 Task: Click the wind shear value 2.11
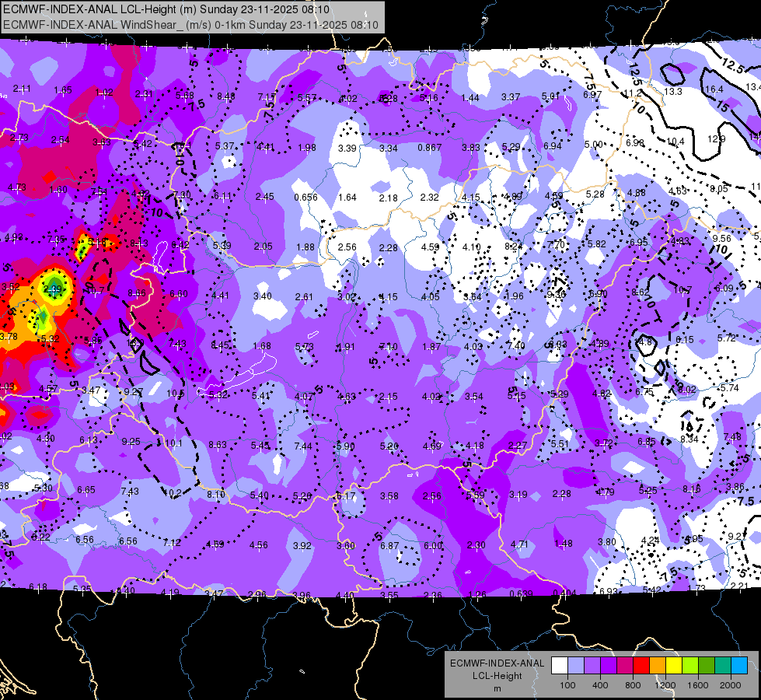pos(22,89)
